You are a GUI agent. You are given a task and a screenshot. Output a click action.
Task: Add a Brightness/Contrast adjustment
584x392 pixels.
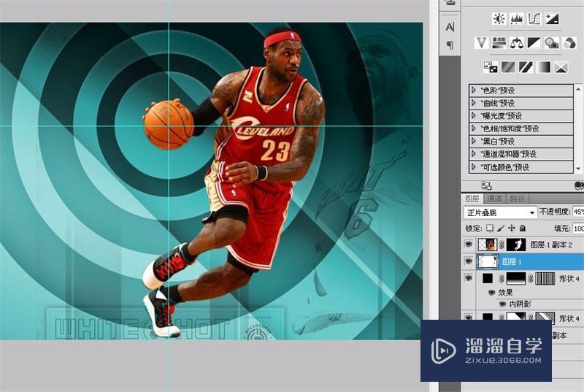pyautogui.click(x=499, y=18)
